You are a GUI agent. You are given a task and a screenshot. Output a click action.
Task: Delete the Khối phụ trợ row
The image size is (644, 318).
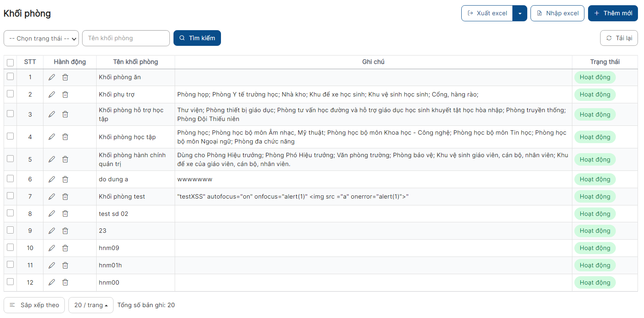tap(65, 94)
